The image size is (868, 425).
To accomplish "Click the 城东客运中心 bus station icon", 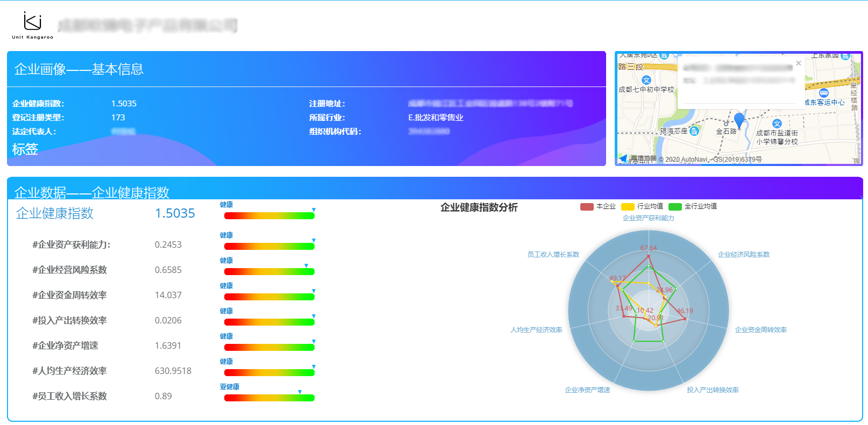I will pyautogui.click(x=823, y=93).
